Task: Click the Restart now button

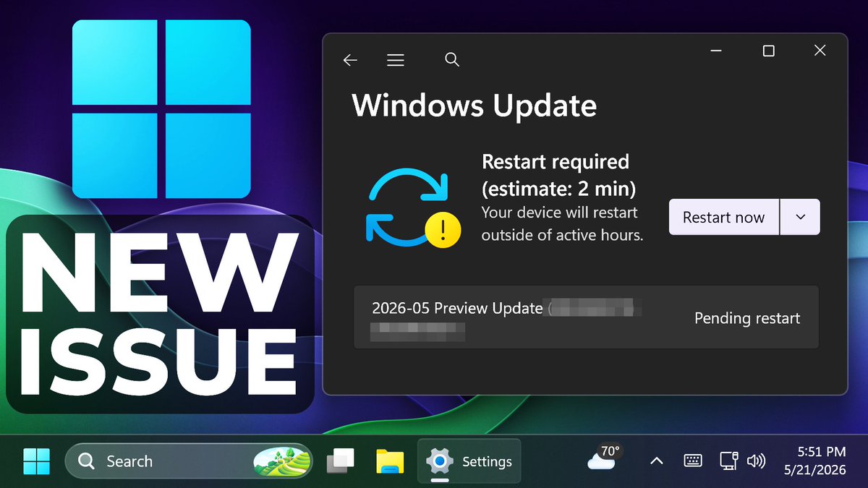Action: (724, 217)
